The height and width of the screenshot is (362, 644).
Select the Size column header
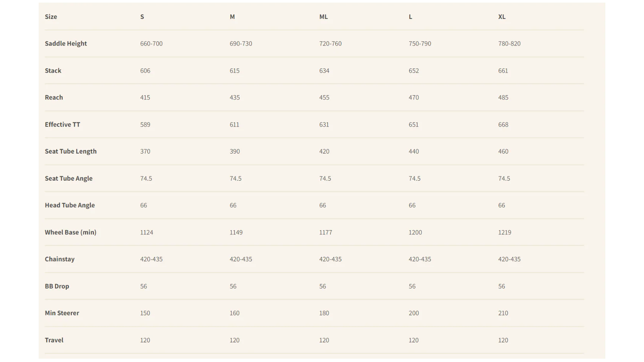click(51, 17)
